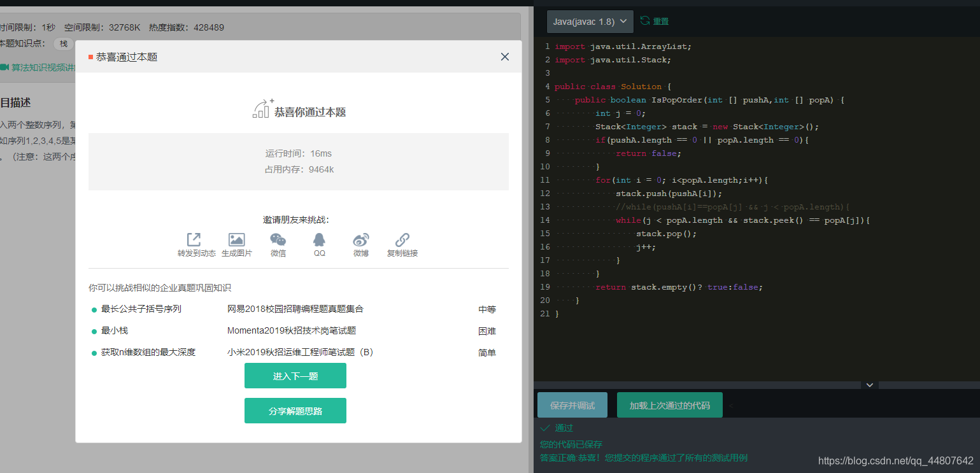Click the 加载上次通过的代码 button
Screen dimensions: 980x473
coord(670,405)
